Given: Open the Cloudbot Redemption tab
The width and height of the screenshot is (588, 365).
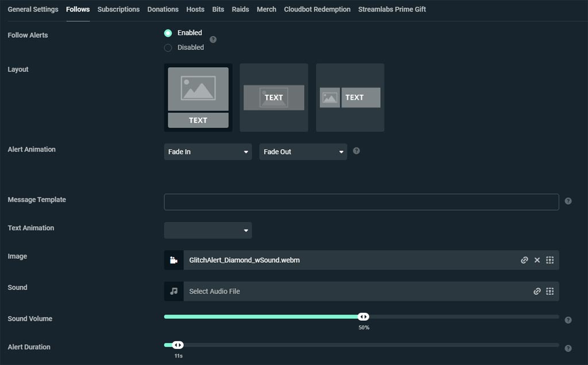Looking at the screenshot, I should tap(317, 9).
